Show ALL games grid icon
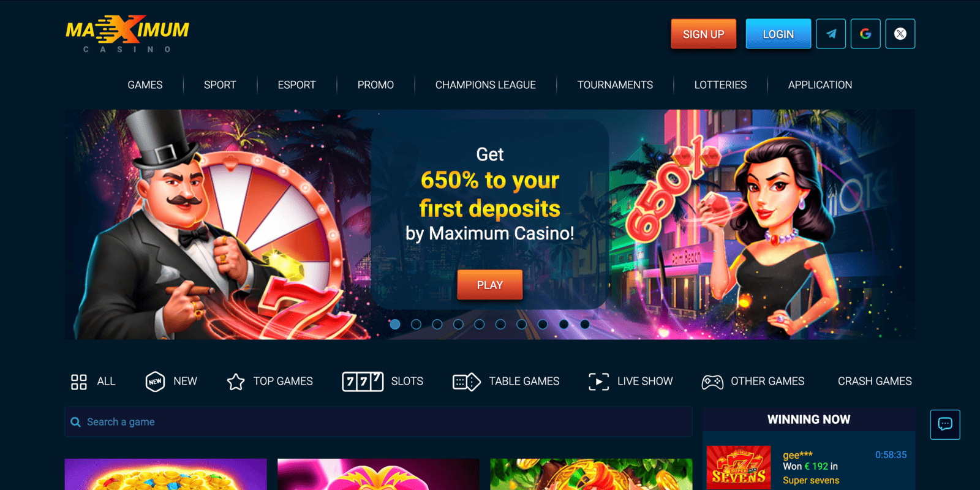The height and width of the screenshot is (490, 980). click(x=79, y=382)
